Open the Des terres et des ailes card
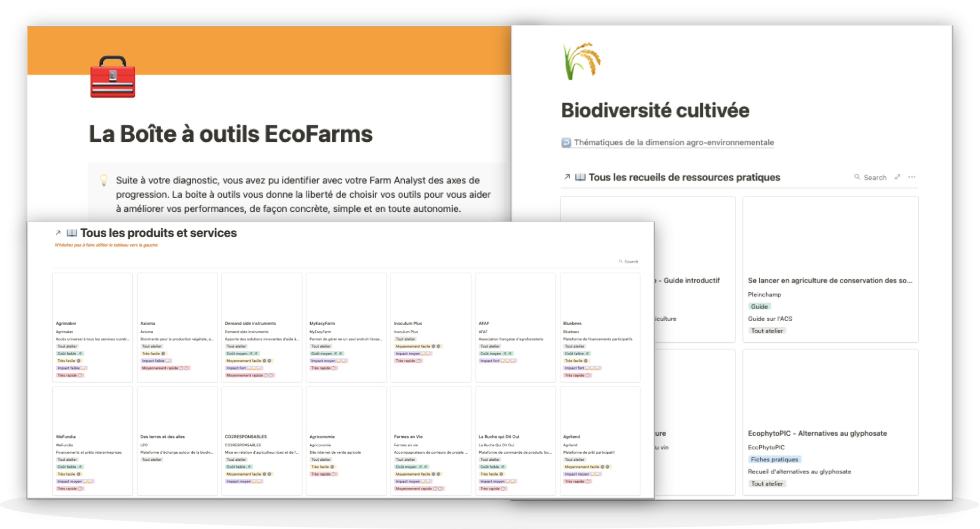Viewport: 980px width, 529px height. pyautogui.click(x=177, y=441)
